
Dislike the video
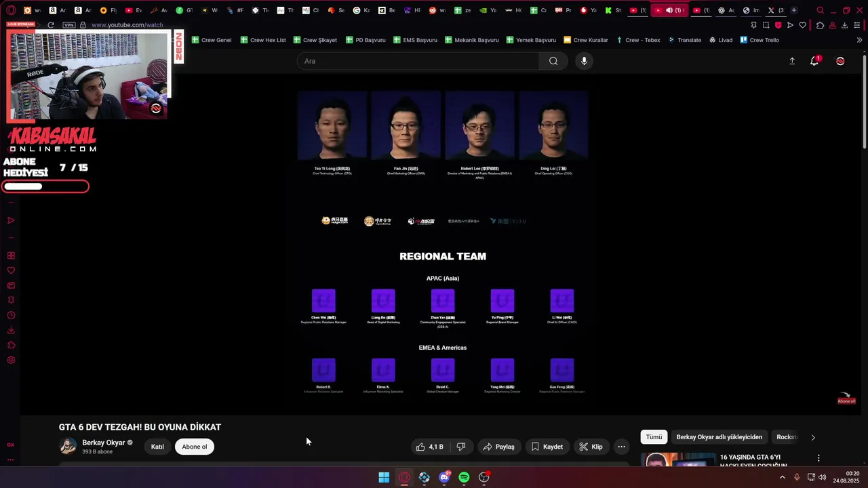click(x=461, y=447)
